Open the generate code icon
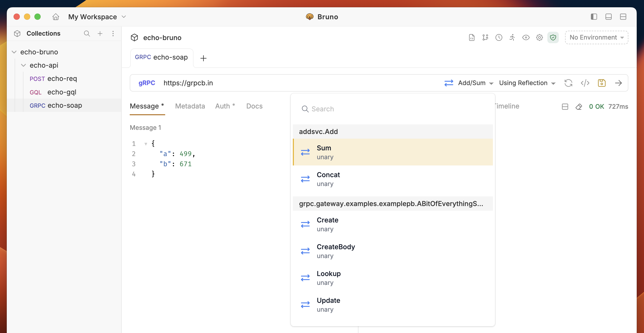This screenshot has width=644, height=333. [x=585, y=83]
